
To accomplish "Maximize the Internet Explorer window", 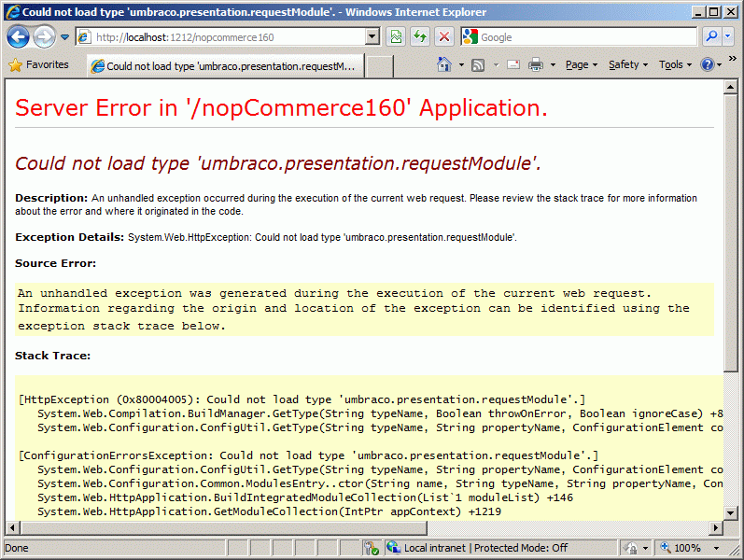I will [x=713, y=12].
